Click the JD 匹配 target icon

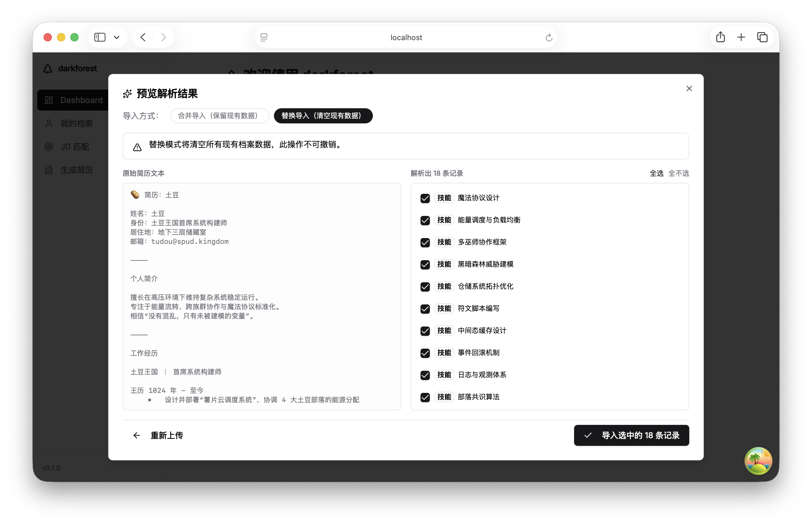[48, 147]
